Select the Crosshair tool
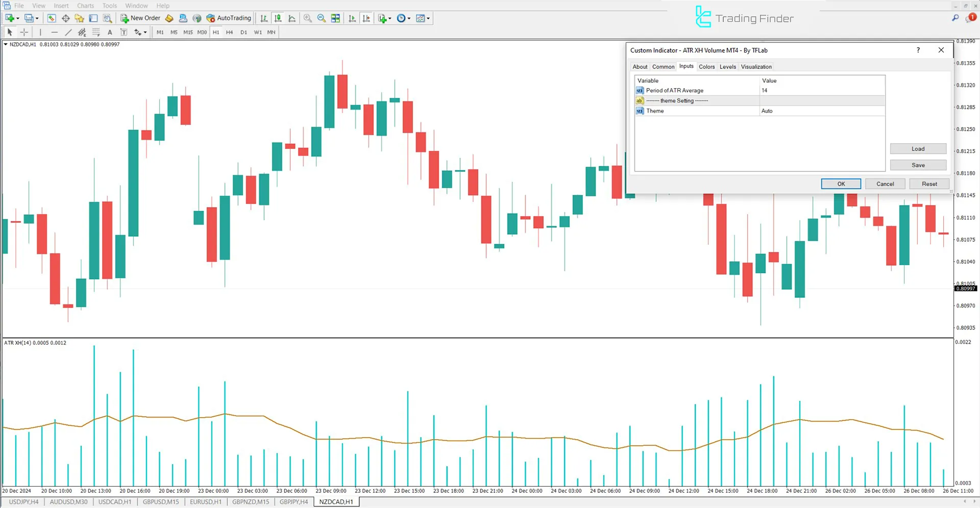 coord(24,32)
